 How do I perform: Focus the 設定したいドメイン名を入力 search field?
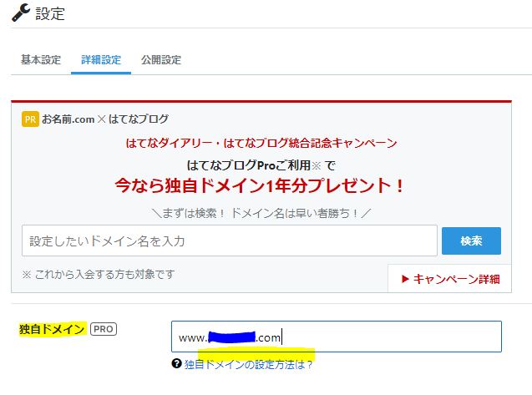tap(230, 241)
